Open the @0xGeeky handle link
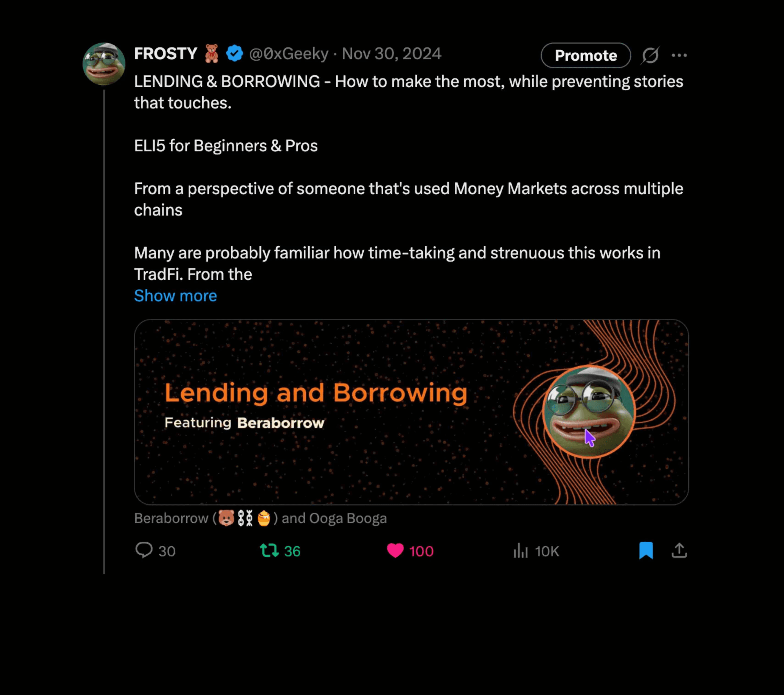 [289, 54]
